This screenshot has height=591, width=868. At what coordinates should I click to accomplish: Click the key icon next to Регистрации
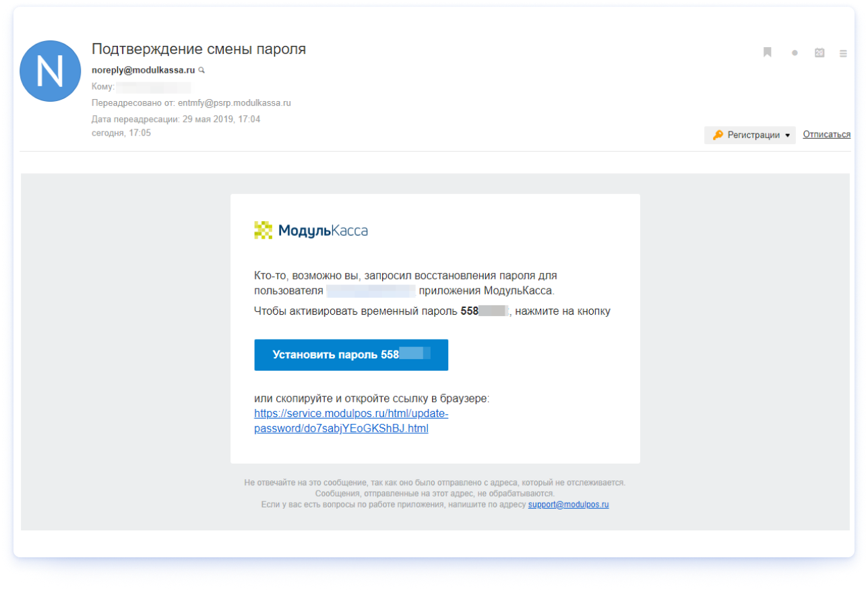[718, 135]
